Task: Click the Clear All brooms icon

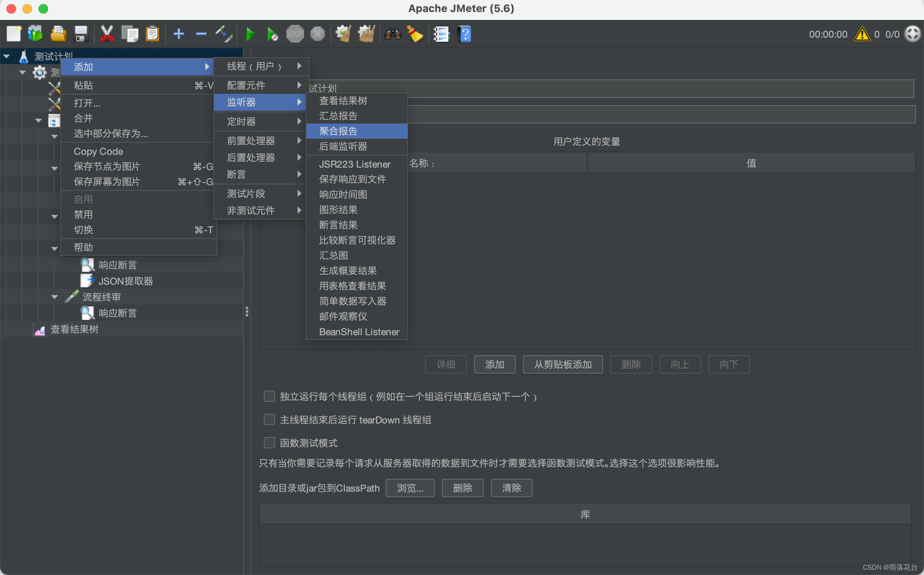Action: click(x=366, y=34)
